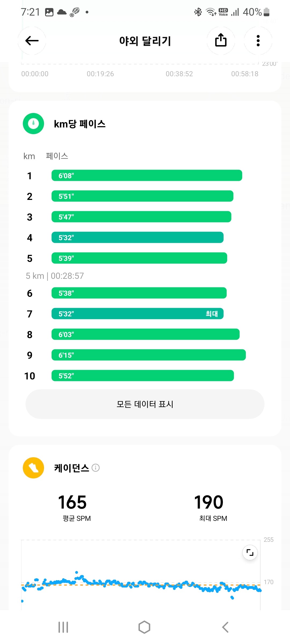Tap the km 9 pace bar 6'15"
Image resolution: width=290 pixels, height=644 pixels.
pyautogui.click(x=149, y=355)
